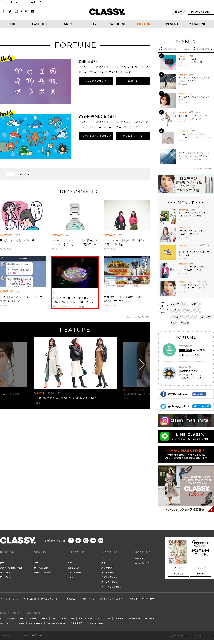Click the footer LINE round icon
The height and width of the screenshot is (644, 214).
[93, 540]
